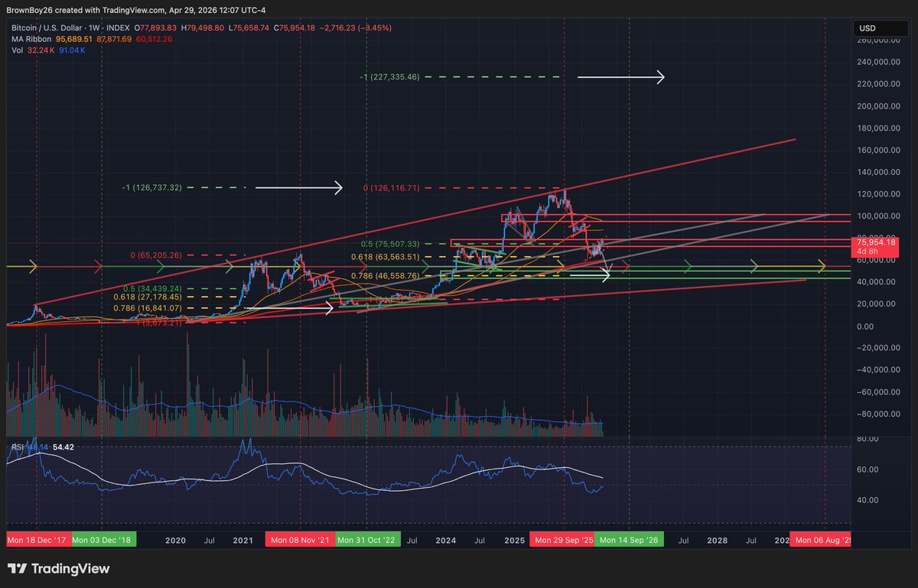Screen dimensions: 918x588
Task: Click the 2028 label on time axis
Action: 717,540
